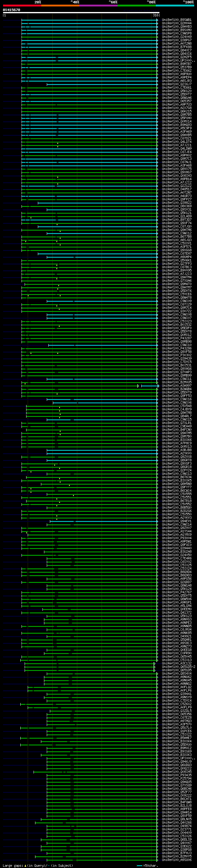Image resolution: width=197 pixels, height=868 pixels.
Task: Click the UniRef100_B2MOU5 label
Action: pos(177,382)
